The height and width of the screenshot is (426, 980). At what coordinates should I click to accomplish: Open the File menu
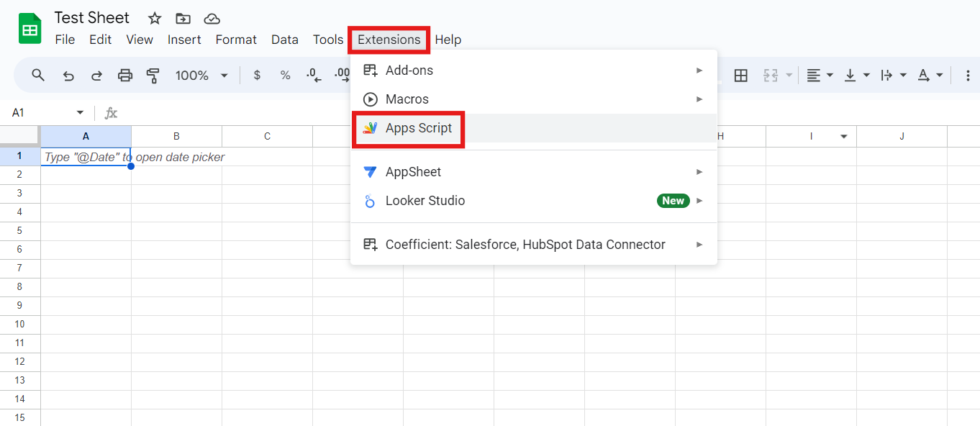tap(65, 40)
